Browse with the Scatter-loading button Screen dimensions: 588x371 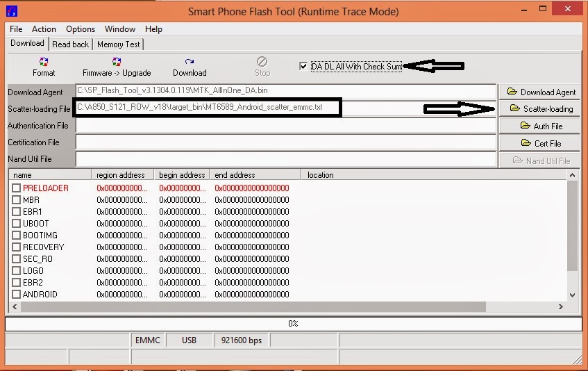[x=539, y=109]
